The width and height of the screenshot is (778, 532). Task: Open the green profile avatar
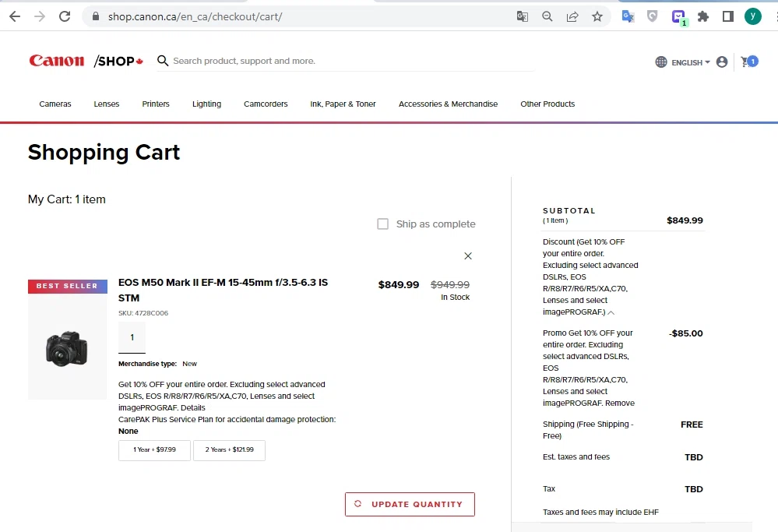753,16
